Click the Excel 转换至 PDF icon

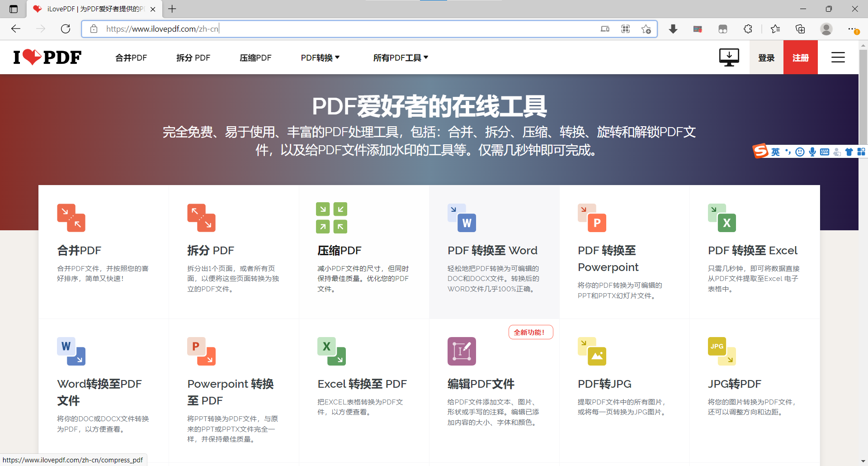(x=331, y=351)
